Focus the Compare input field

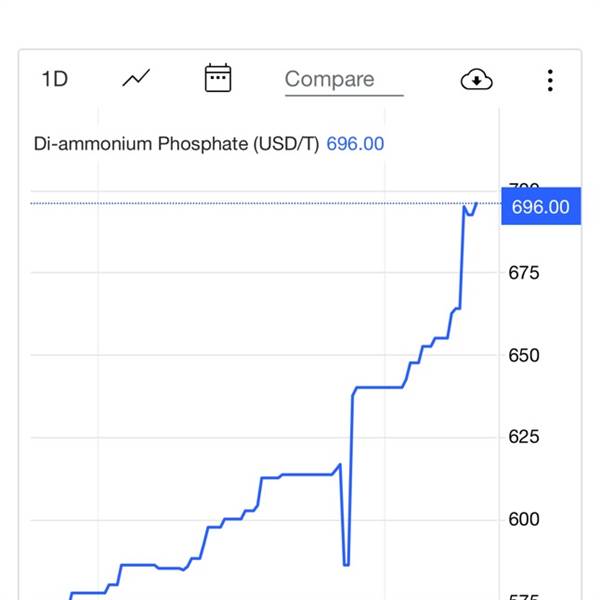pyautogui.click(x=344, y=80)
